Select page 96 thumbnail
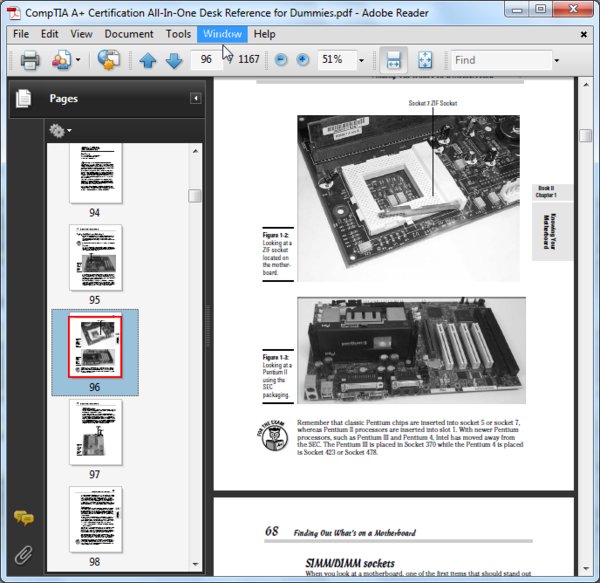600x583 pixels. [95, 347]
